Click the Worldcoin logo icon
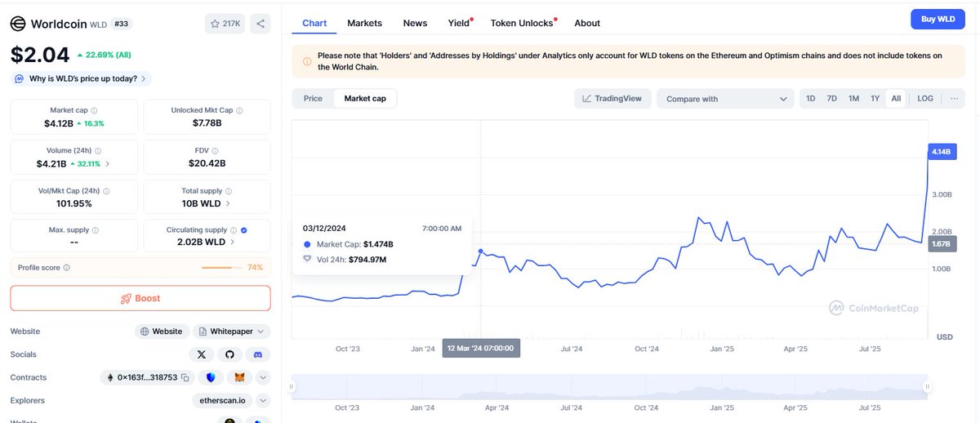This screenshot has height=423, width=980. [x=18, y=24]
